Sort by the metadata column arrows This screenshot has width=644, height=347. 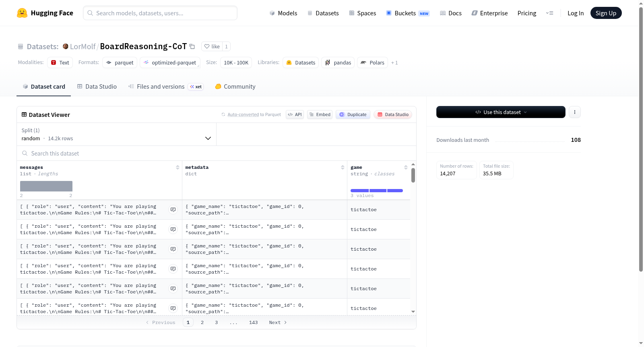343,167
